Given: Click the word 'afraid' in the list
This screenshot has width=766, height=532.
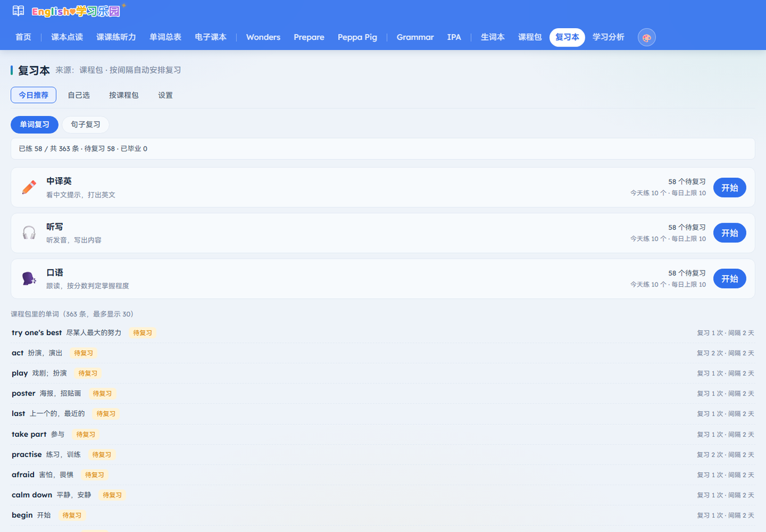Looking at the screenshot, I should point(23,475).
